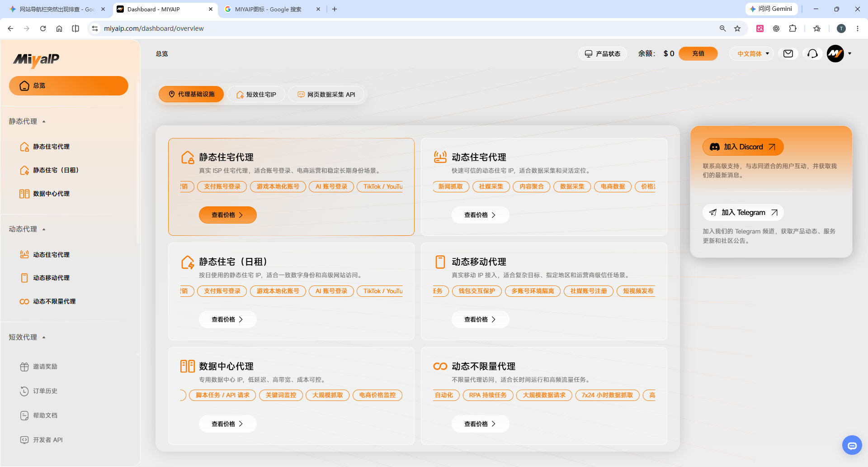Click 查看价格 in 静态住宅（日租）card
868x467 pixels.
[x=228, y=319]
